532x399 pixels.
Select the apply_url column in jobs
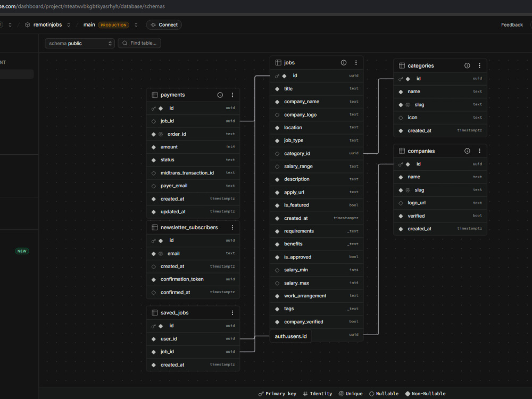(x=317, y=192)
